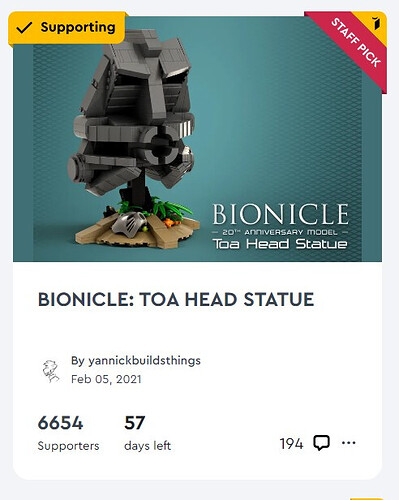Toggle the yellow Supporting badge

(x=67, y=28)
